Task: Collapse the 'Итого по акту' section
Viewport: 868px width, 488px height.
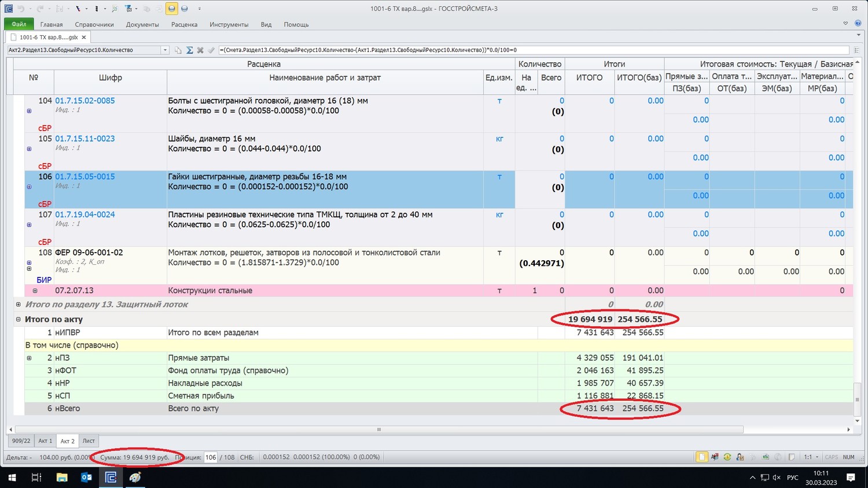Action: click(x=18, y=319)
